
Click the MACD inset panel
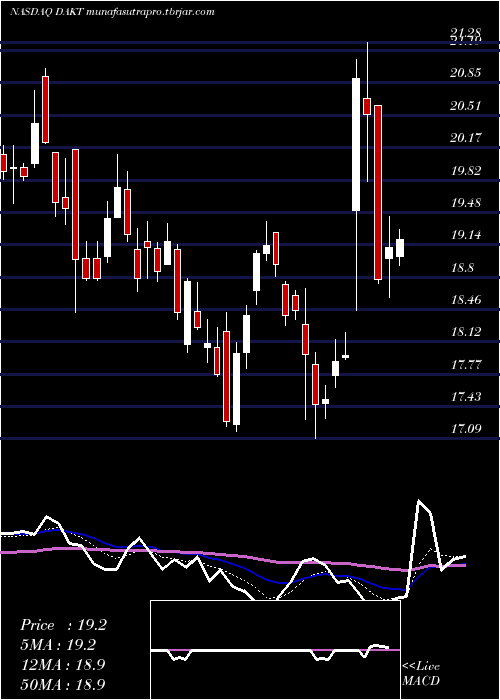[275, 650]
